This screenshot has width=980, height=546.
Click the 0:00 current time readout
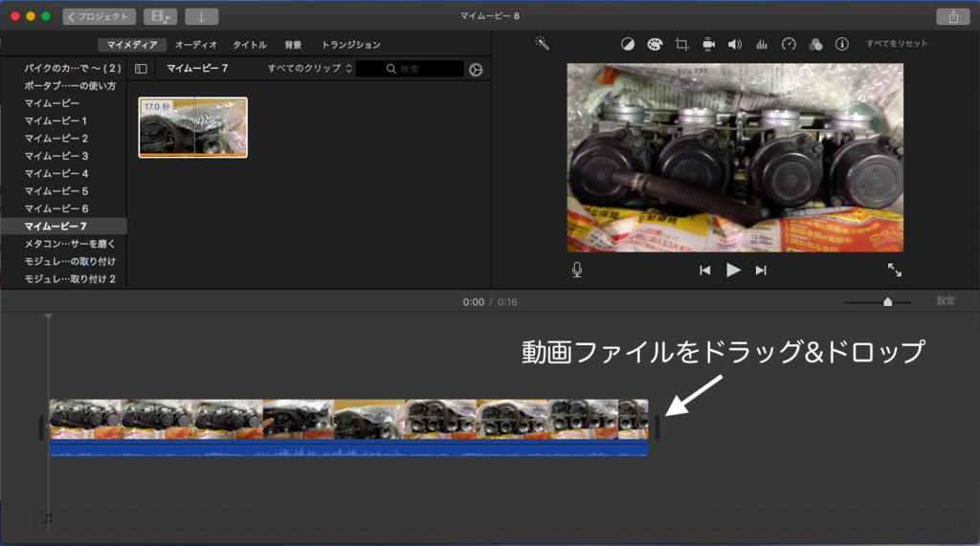(x=473, y=302)
